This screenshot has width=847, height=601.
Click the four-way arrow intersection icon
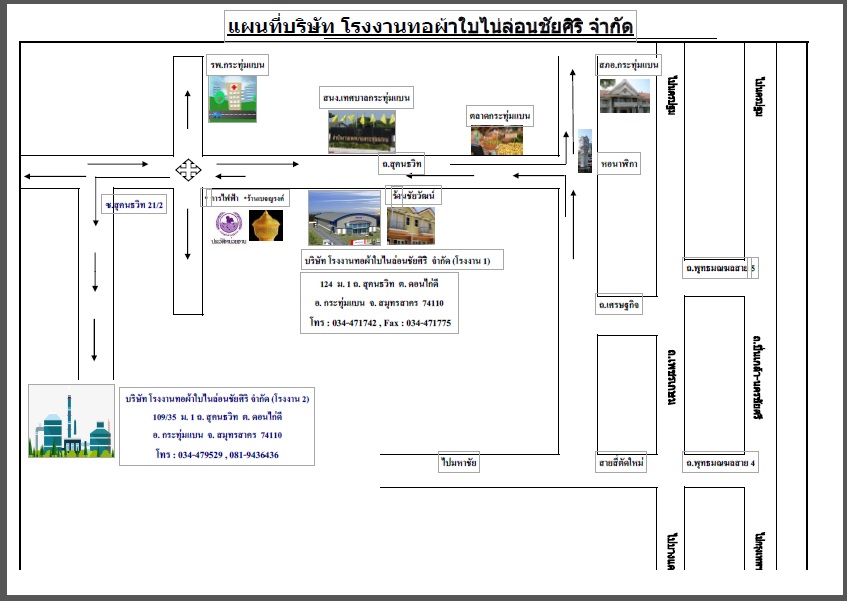188,170
